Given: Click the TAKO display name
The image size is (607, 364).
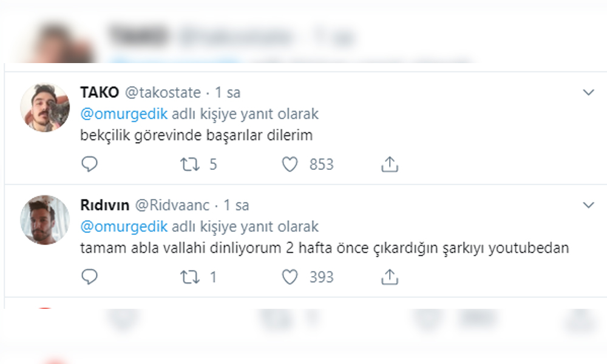Looking at the screenshot, I should coord(100,93).
